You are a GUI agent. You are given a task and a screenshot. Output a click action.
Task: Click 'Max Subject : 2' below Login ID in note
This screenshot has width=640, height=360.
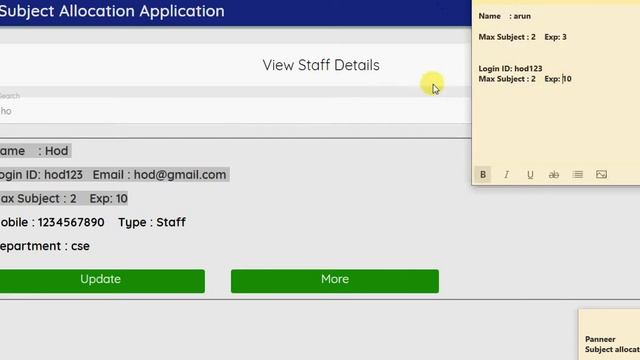coord(507,79)
